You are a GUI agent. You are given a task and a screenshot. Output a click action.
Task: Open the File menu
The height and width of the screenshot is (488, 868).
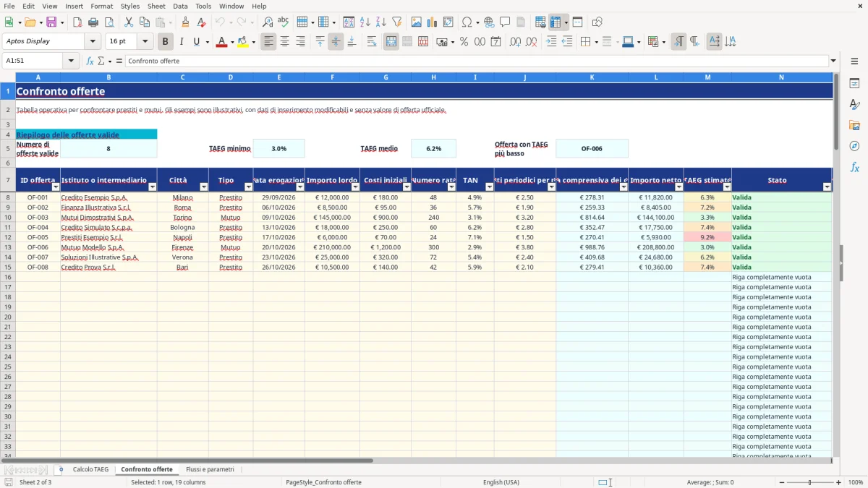9,6
